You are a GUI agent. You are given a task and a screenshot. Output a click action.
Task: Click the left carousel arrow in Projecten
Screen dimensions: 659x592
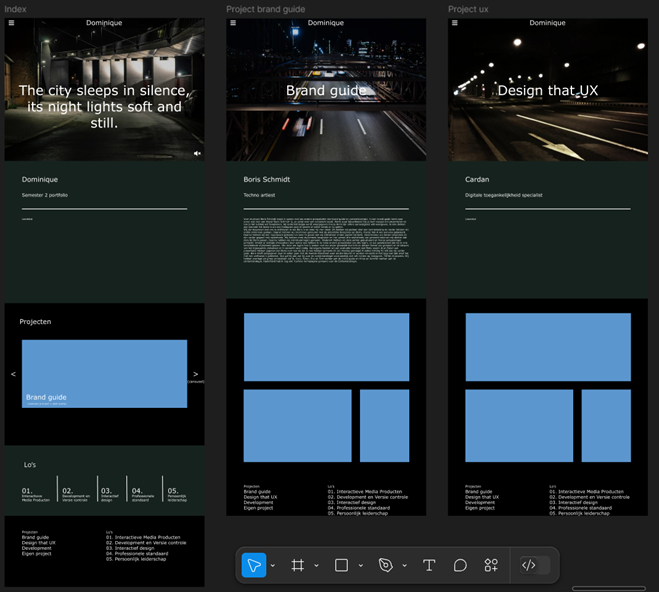click(13, 374)
